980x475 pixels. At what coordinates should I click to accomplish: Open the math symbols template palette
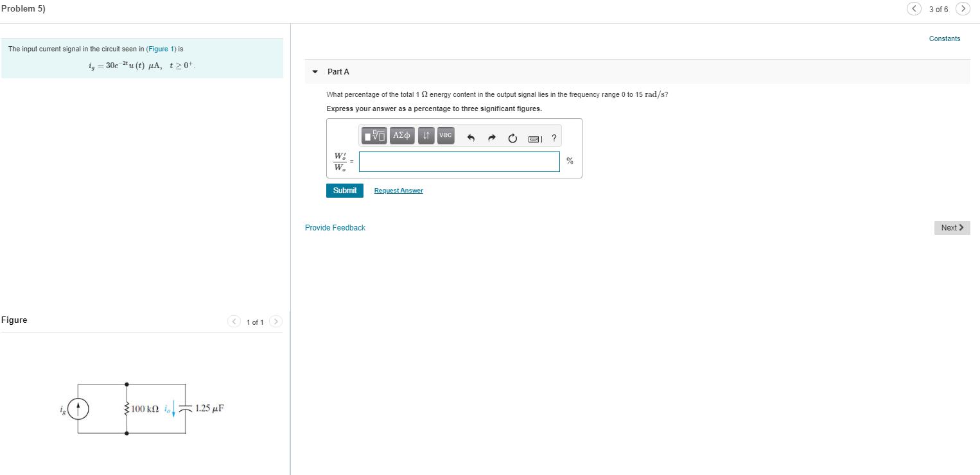375,135
